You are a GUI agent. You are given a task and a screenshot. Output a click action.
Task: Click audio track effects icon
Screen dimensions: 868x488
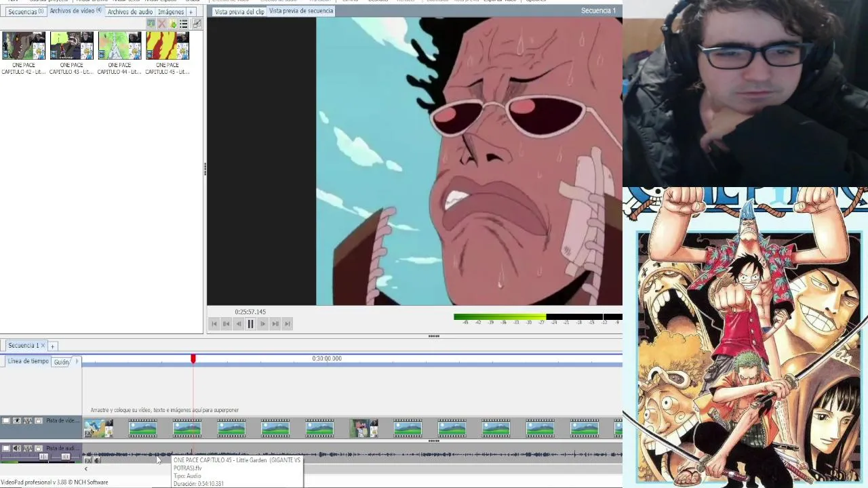28,448
